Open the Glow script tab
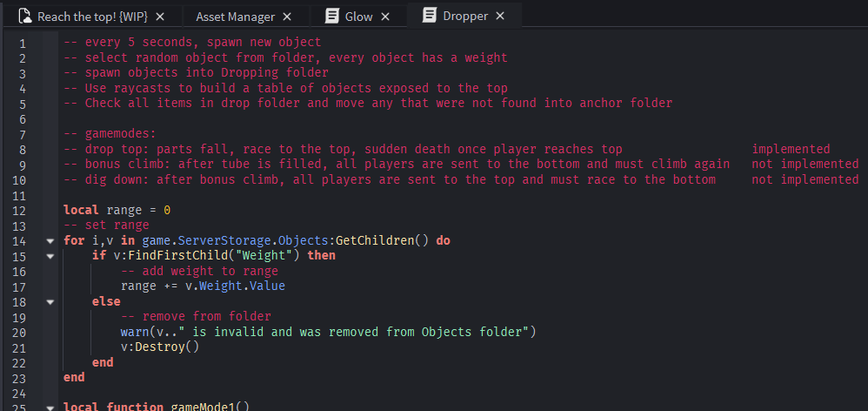The width and height of the screenshot is (868, 411). [357, 17]
